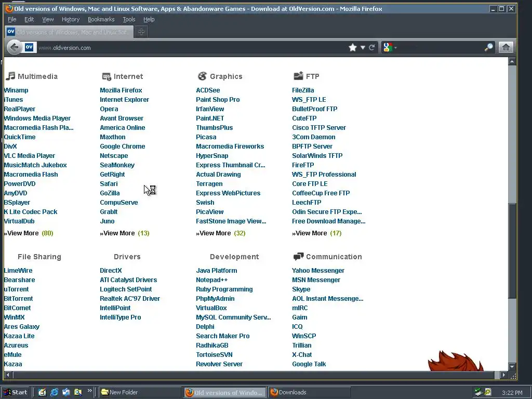The image size is (532, 399).
Task: Select the Old versions of Windows tab
Action: click(x=70, y=32)
